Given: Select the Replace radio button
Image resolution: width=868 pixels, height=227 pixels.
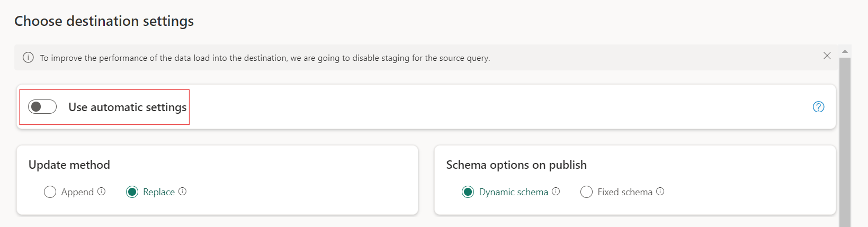Looking at the screenshot, I should 132,192.
